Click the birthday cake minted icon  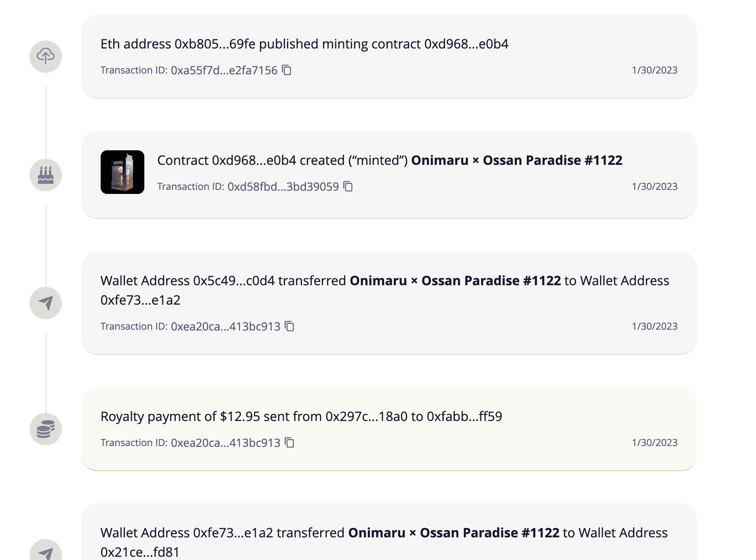point(46,175)
